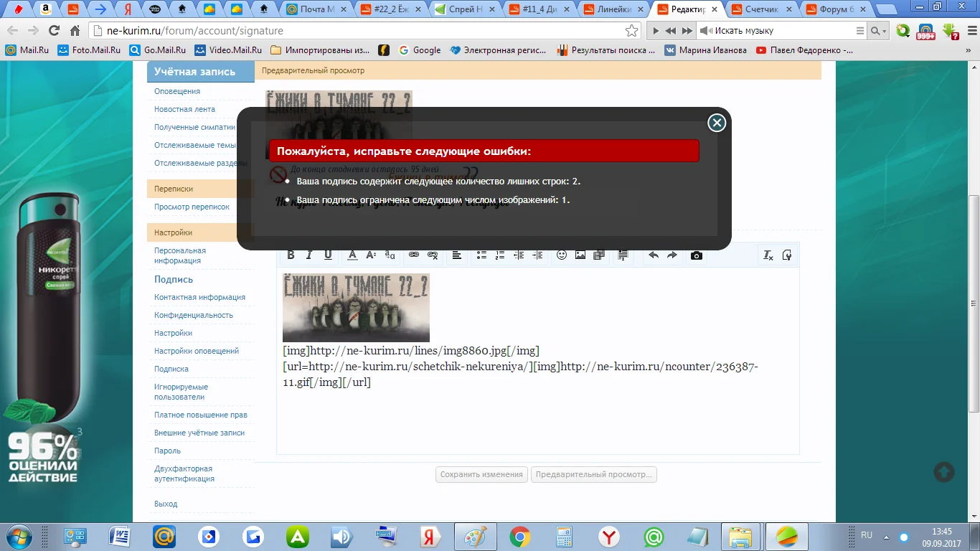Click the camera icon in editor toolbar
This screenshot has width=980, height=551.
coord(697,255)
